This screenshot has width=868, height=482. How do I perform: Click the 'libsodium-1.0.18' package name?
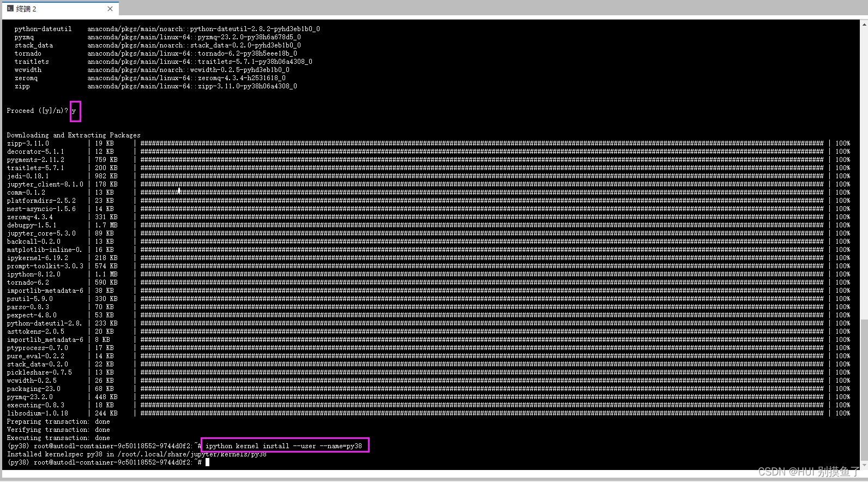[x=38, y=413]
